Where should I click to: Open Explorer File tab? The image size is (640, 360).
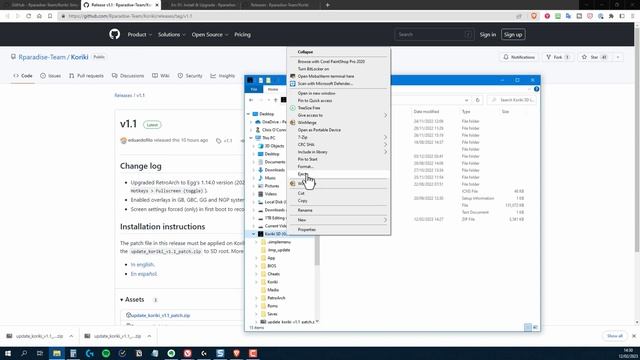(x=254, y=89)
